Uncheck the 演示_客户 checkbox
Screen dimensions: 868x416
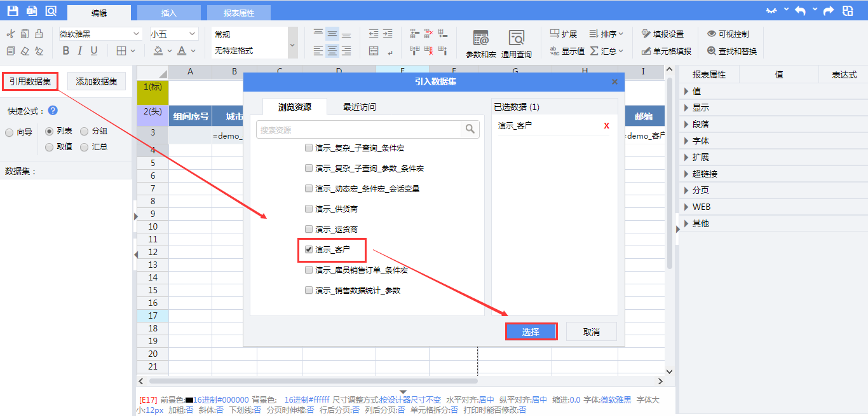[309, 249]
